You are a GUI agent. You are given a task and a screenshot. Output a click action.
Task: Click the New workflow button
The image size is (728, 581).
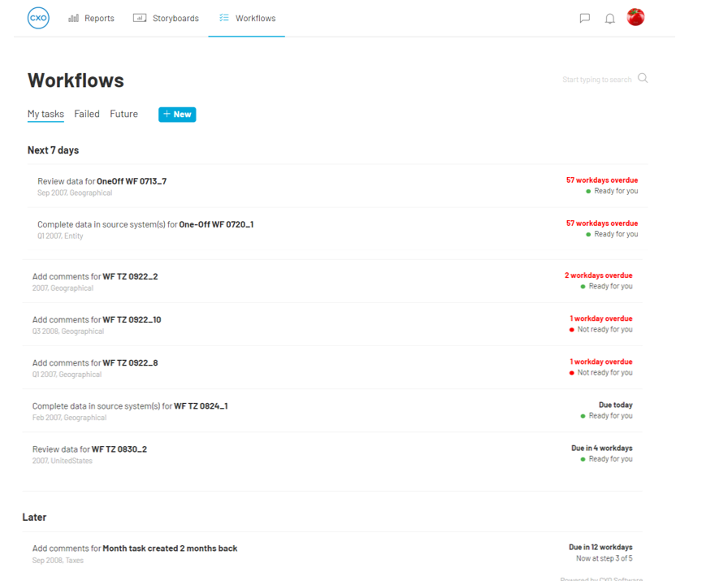tap(177, 115)
